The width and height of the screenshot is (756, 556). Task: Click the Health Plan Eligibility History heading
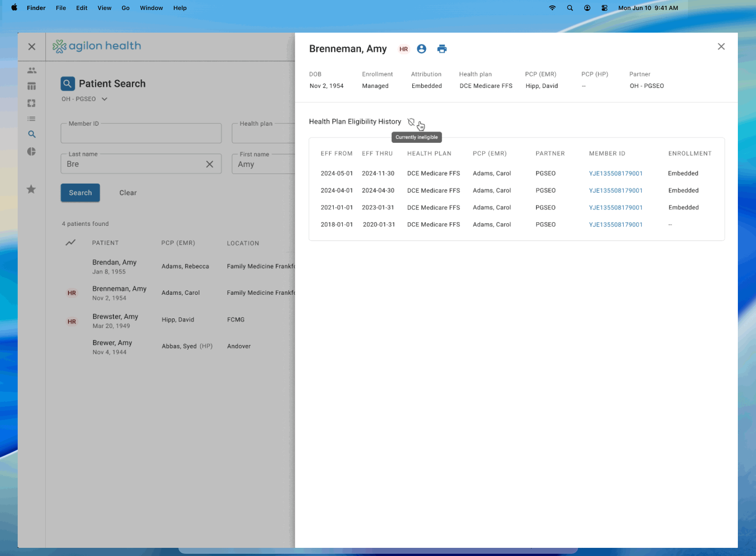pyautogui.click(x=355, y=122)
